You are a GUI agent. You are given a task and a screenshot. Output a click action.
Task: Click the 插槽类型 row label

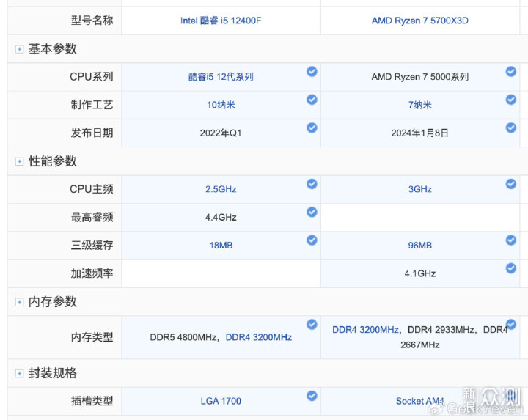[x=92, y=401]
